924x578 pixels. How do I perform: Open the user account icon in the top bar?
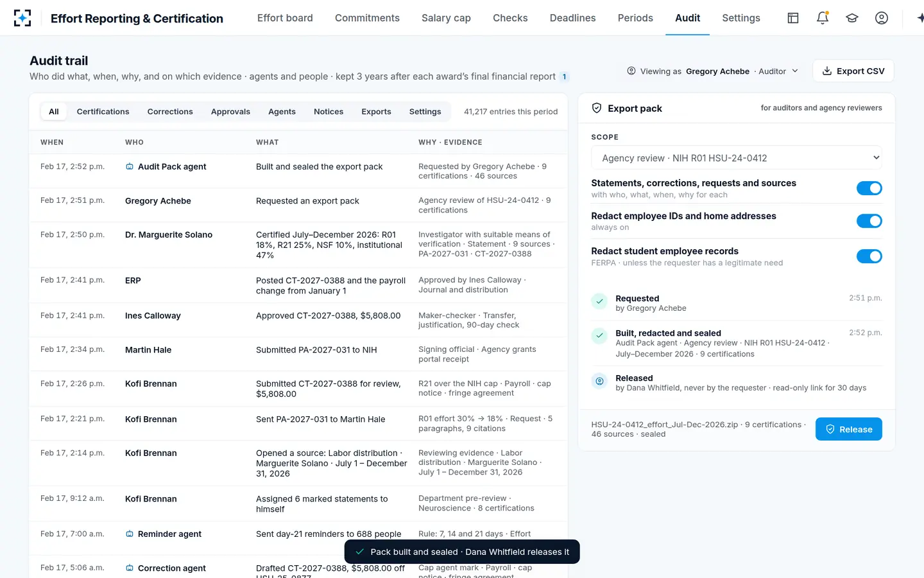click(882, 18)
